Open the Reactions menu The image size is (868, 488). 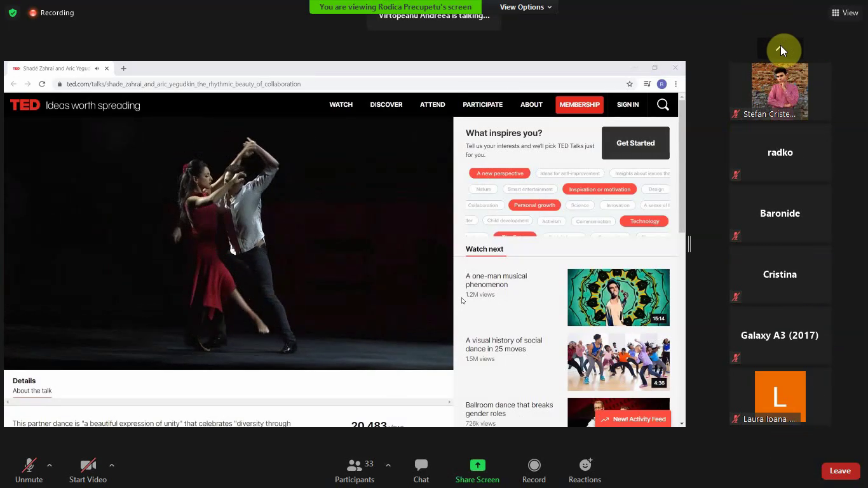pyautogui.click(x=585, y=471)
